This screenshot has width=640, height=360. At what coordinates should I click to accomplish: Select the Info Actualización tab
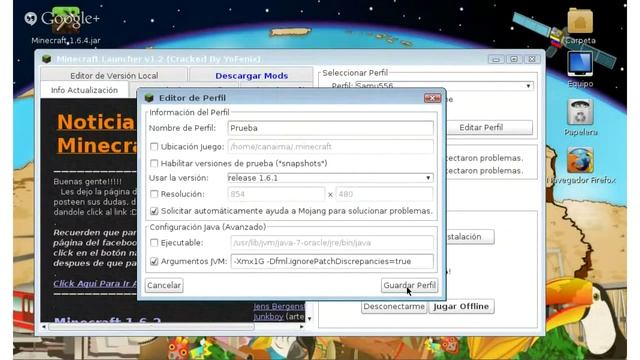coord(84,90)
